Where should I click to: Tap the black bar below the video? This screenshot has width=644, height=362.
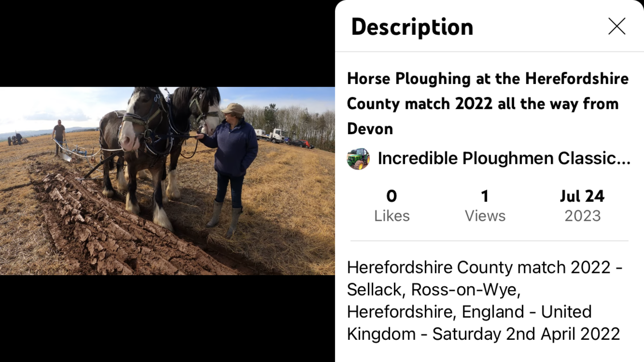coord(167,318)
